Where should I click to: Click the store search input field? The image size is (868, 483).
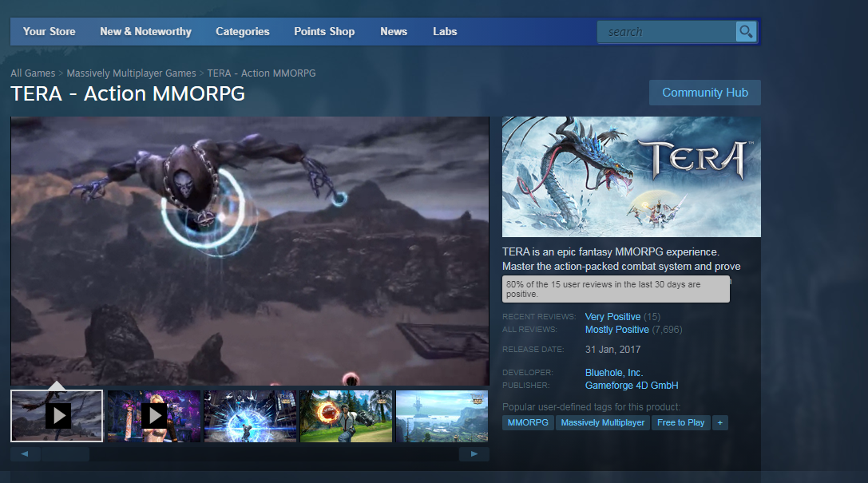(x=667, y=32)
